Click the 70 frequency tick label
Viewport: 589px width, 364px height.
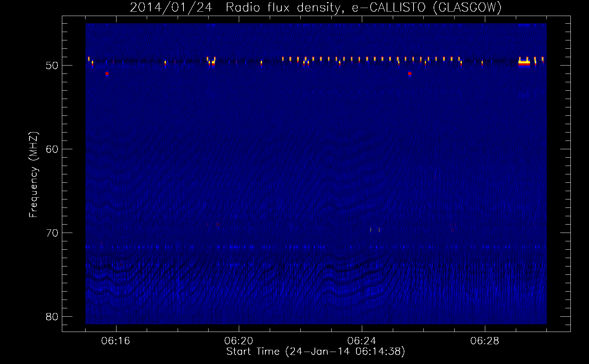coord(52,233)
